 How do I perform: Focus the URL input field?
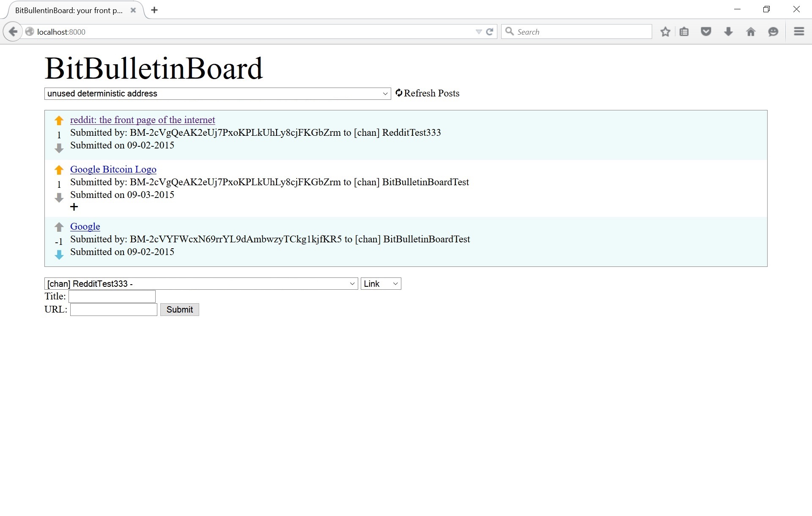113,310
